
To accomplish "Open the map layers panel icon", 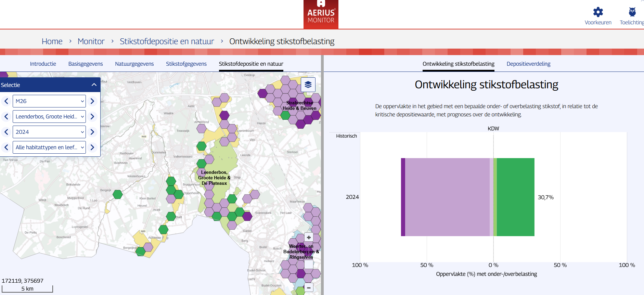I will pyautogui.click(x=308, y=85).
